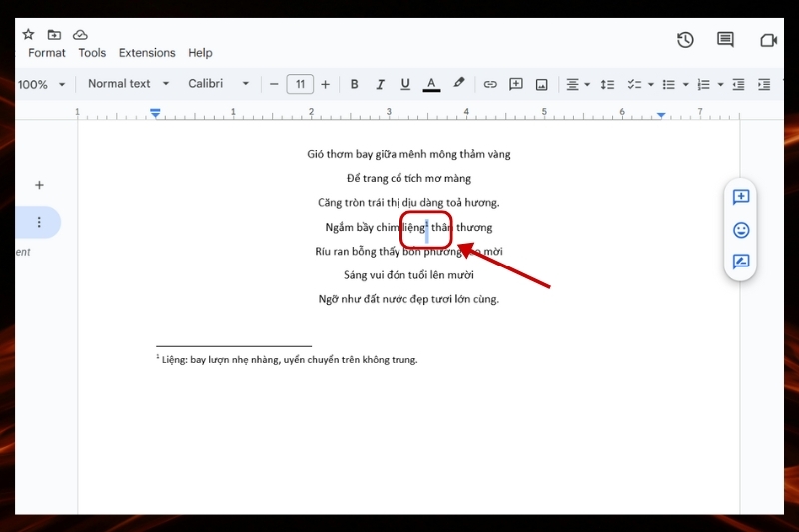Open the text alignment options
Screen dimensions: 799x532
(578, 85)
